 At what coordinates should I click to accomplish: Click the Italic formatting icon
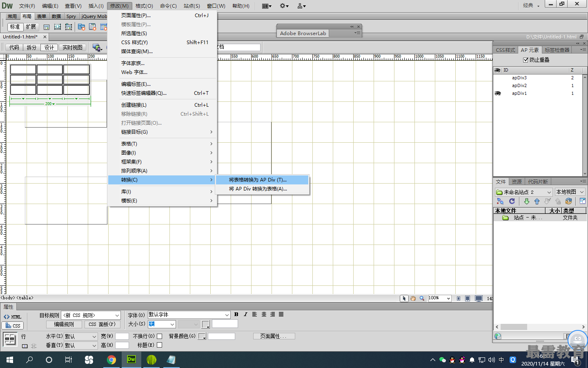coord(245,314)
